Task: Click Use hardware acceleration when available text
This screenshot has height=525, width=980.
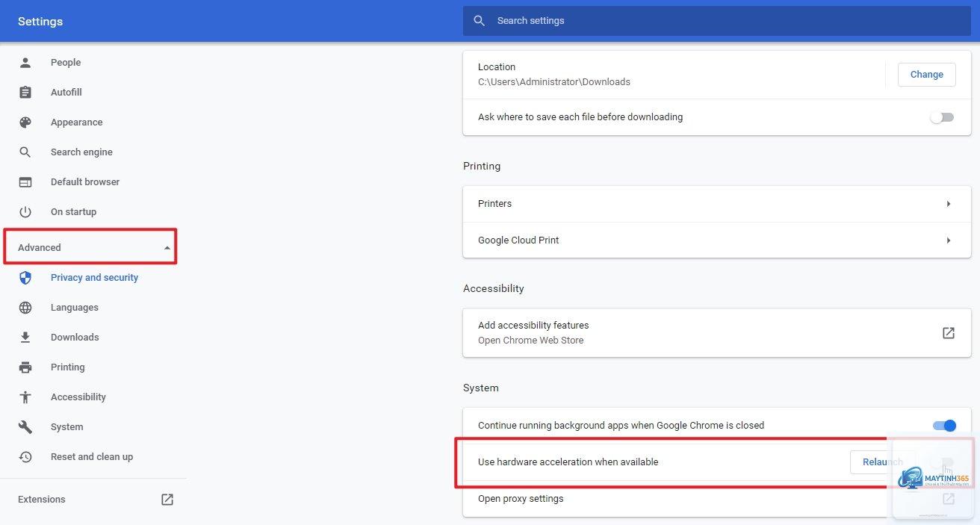Action: click(568, 462)
